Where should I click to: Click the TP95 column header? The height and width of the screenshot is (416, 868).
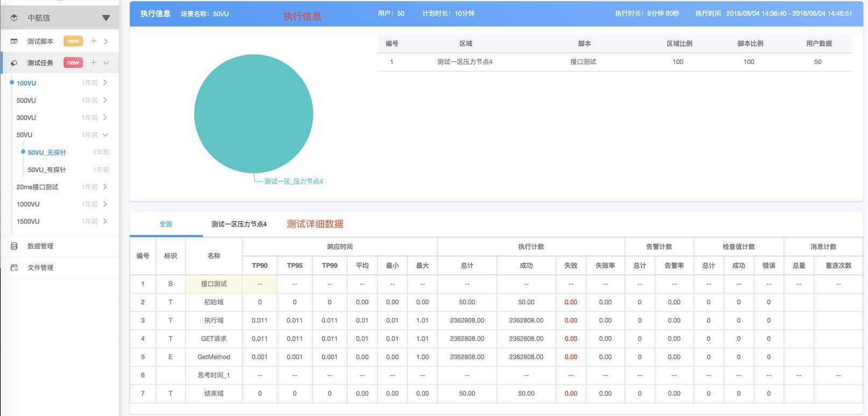pos(295,266)
